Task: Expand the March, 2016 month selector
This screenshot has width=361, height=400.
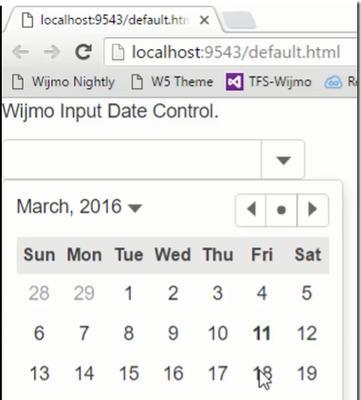Action: point(79,207)
